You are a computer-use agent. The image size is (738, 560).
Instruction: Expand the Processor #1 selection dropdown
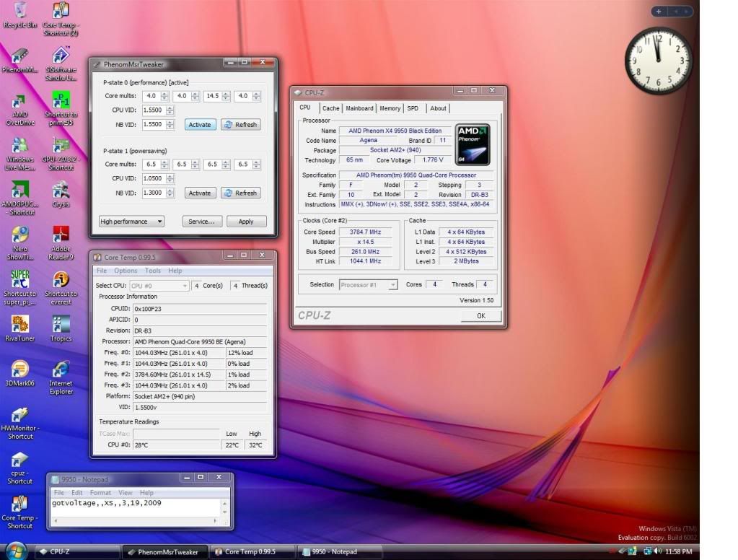click(368, 285)
